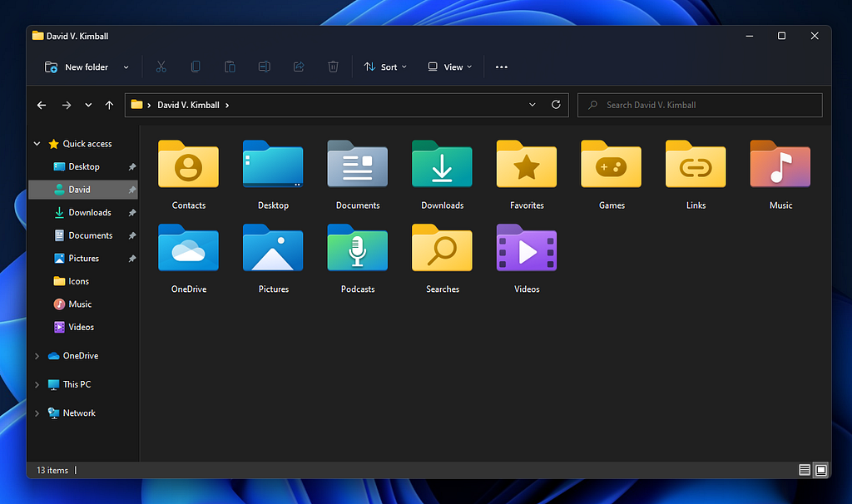This screenshot has height=504, width=852.
Task: Click the Cut scissors icon in toolbar
Action: coord(161,67)
